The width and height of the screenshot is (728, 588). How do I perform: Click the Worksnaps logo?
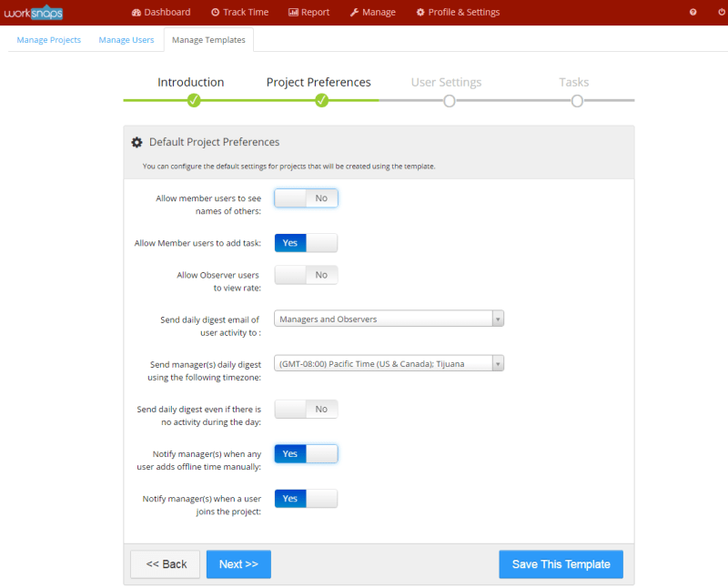point(32,12)
